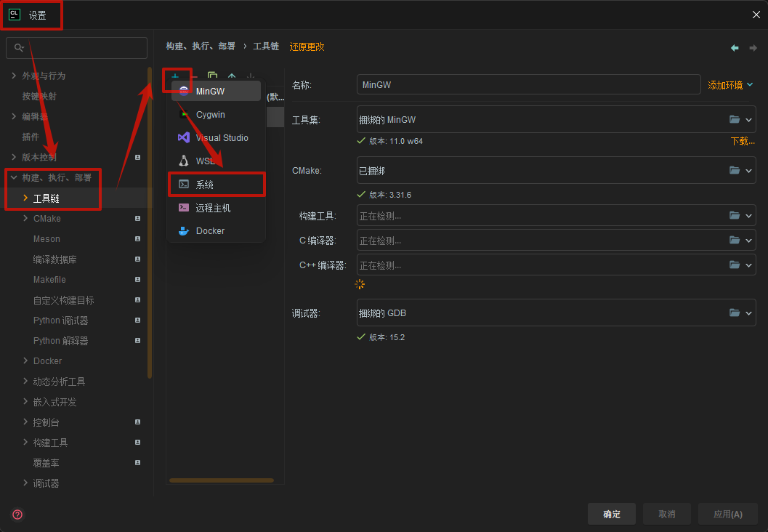The height and width of the screenshot is (532, 768).
Task: Expand the 外观与行为 section
Action: pos(14,76)
